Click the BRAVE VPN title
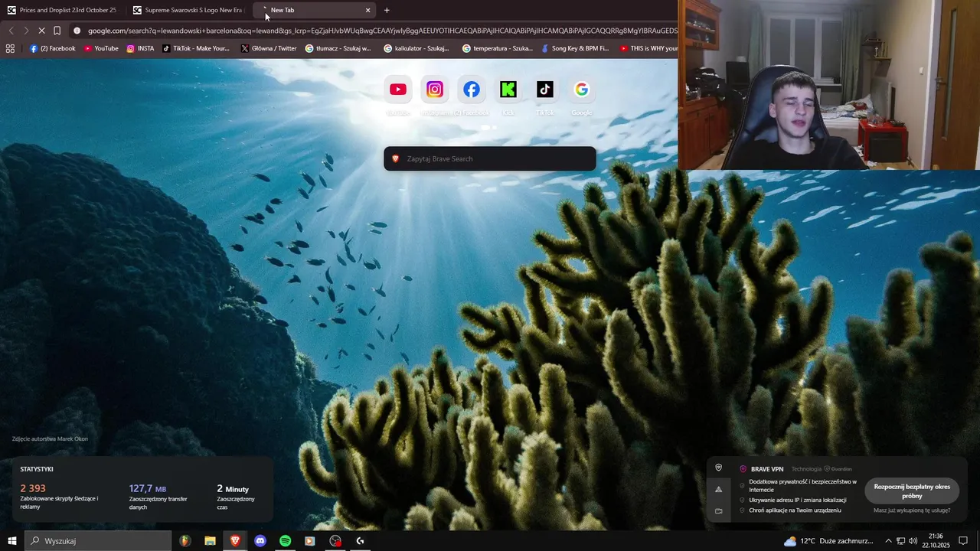Screen dimensions: 980x551 coord(767,469)
